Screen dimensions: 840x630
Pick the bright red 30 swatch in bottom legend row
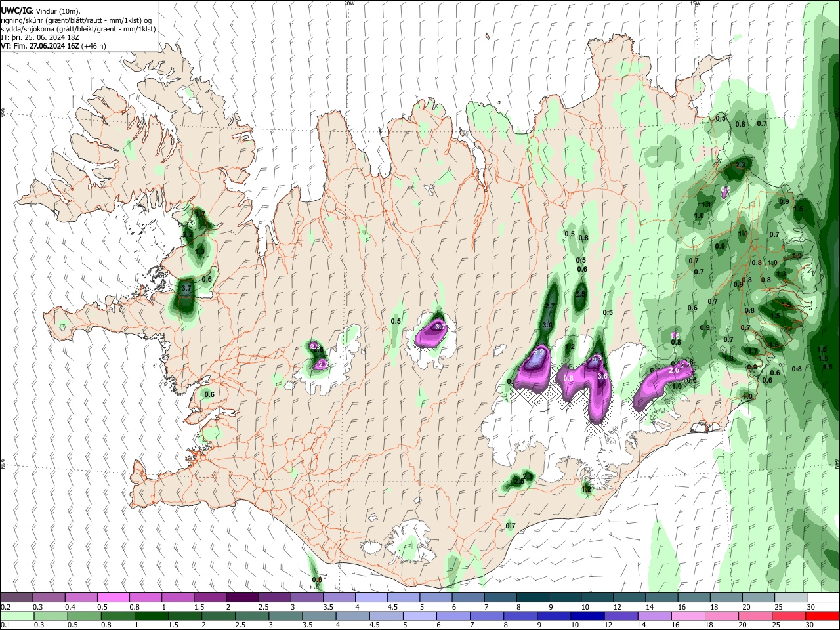pyautogui.click(x=822, y=616)
